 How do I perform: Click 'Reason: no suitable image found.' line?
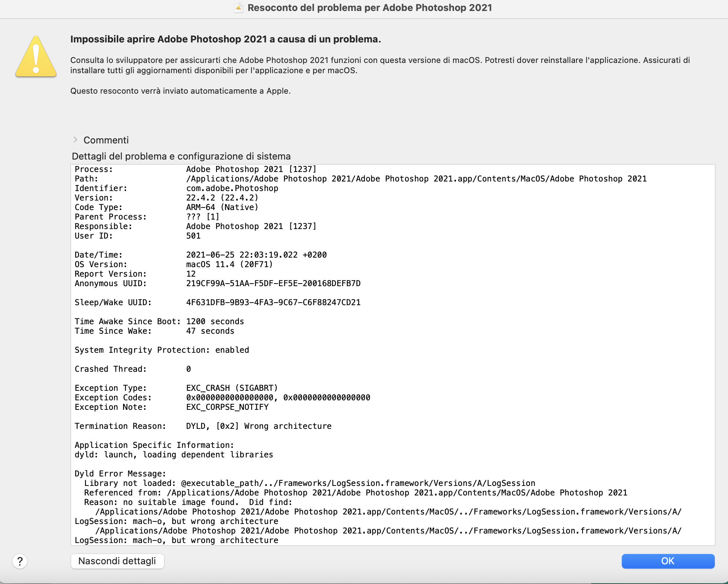(188, 502)
